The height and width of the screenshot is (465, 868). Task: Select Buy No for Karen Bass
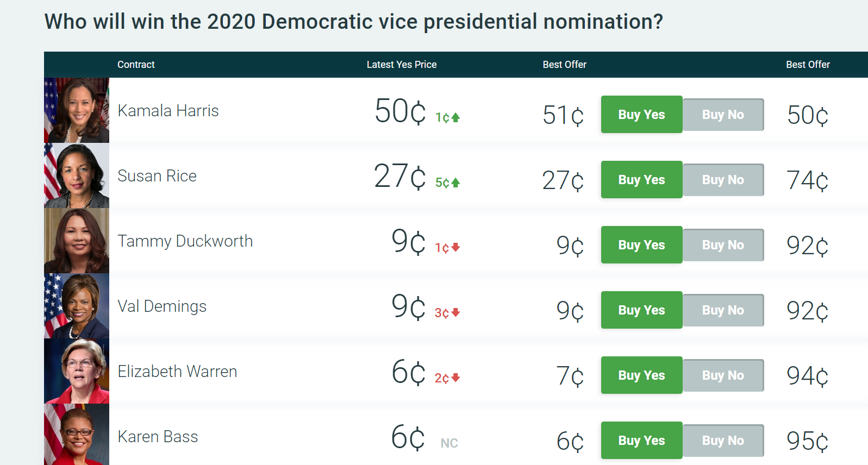click(723, 441)
